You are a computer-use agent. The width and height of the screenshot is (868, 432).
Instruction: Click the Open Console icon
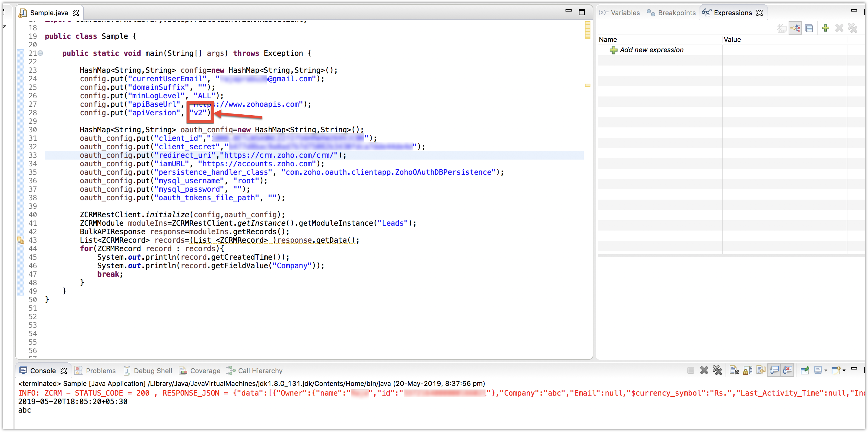(835, 371)
